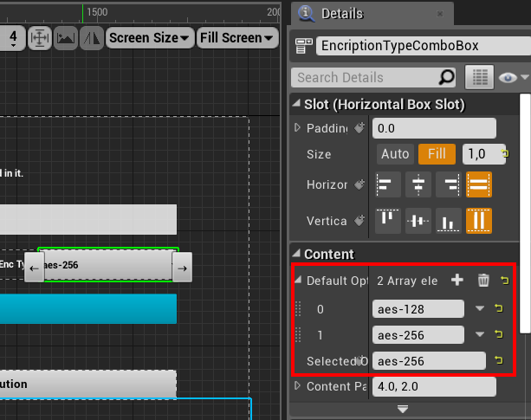Set horizontal alignment to Fill

pyautogui.click(x=478, y=184)
